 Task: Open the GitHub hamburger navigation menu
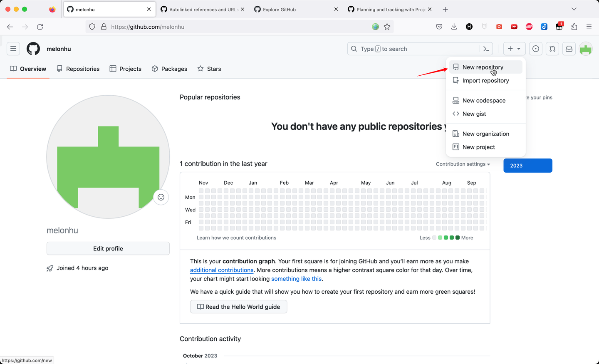click(13, 49)
